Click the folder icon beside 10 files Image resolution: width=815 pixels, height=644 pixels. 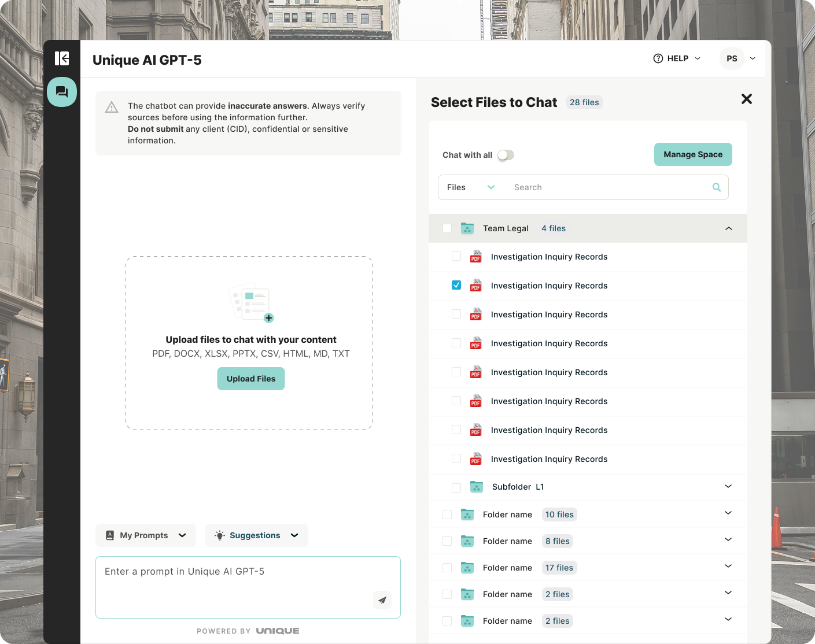[x=467, y=515]
